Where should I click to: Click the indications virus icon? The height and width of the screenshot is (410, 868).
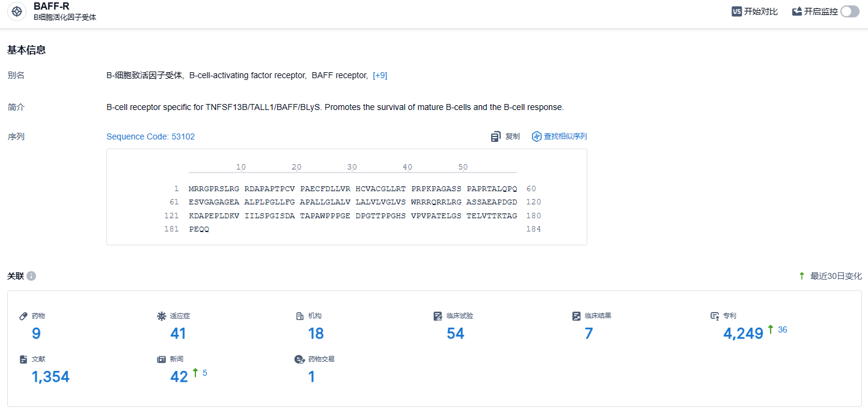[x=161, y=316]
